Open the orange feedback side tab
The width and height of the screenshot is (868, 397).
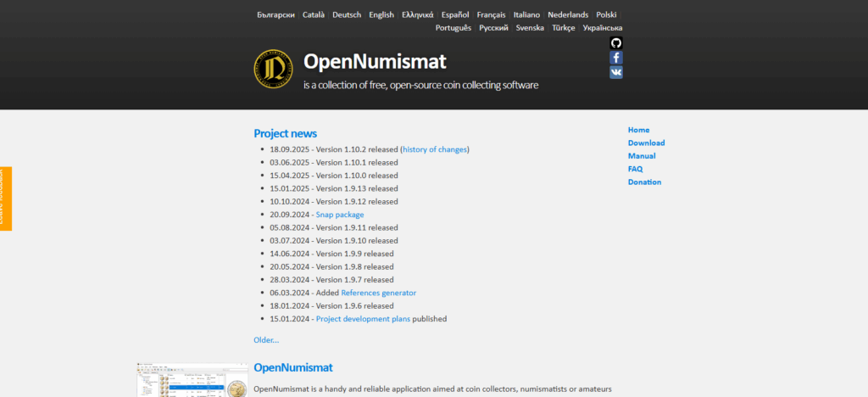(6, 198)
